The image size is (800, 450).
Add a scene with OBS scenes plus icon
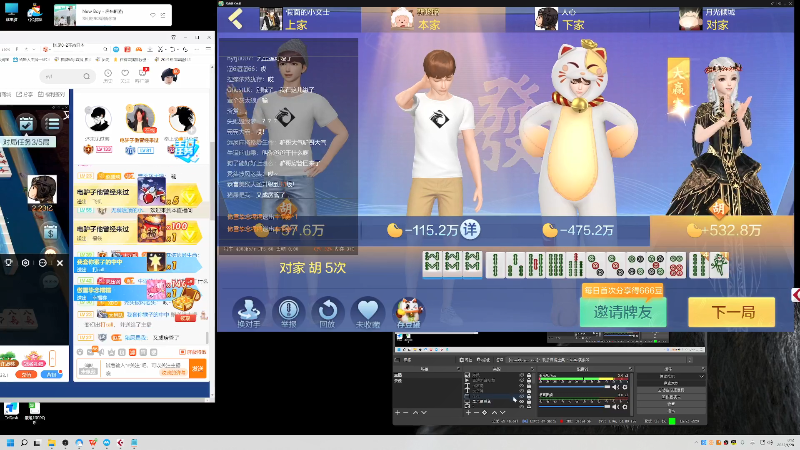[397, 412]
